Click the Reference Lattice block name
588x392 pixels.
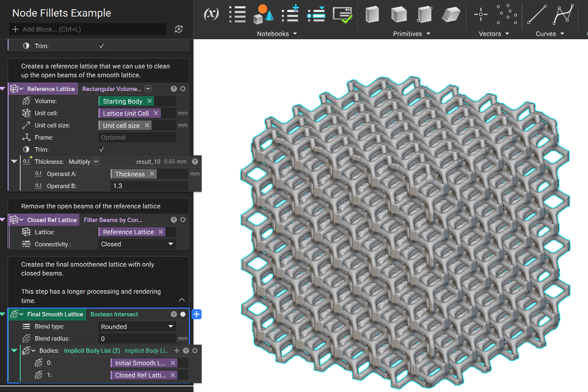pyautogui.click(x=51, y=89)
